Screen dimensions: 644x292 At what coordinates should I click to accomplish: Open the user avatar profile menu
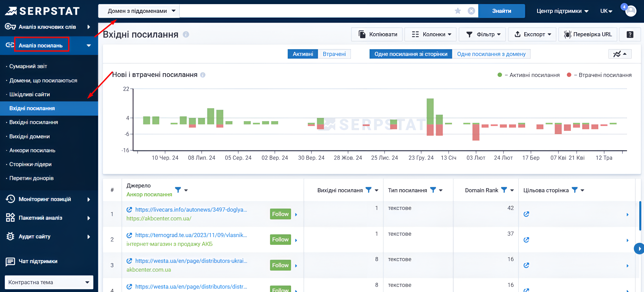pos(631,11)
